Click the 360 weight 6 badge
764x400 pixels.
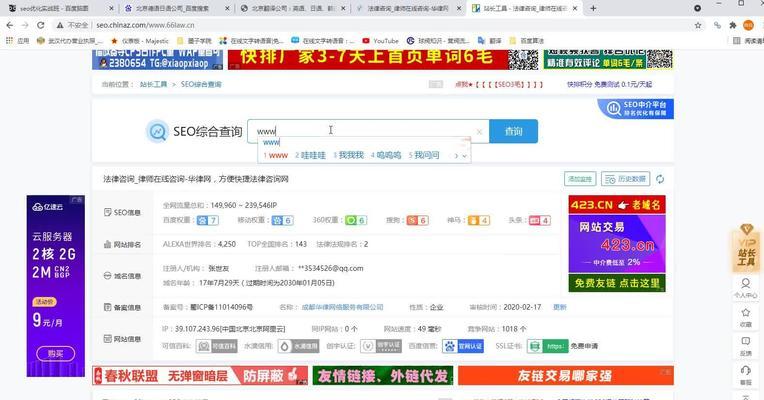[356, 220]
